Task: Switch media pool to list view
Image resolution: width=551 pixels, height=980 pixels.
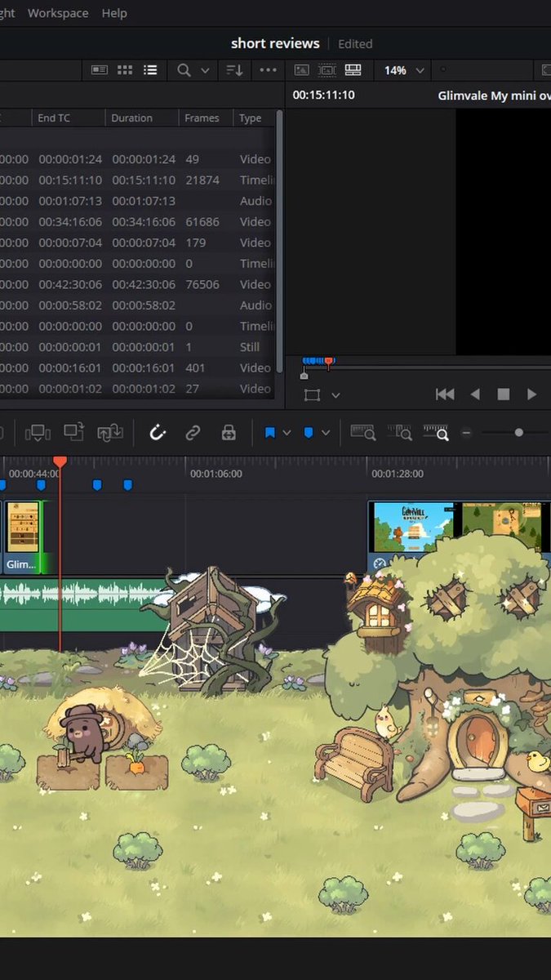Action: (x=150, y=70)
